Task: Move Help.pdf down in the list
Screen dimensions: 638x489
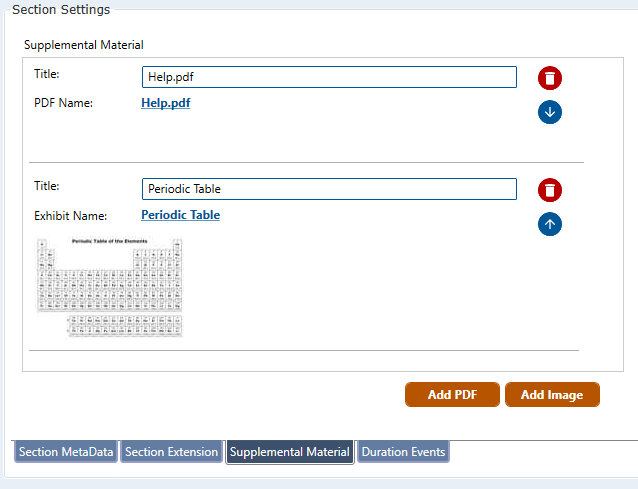Action: coord(550,111)
